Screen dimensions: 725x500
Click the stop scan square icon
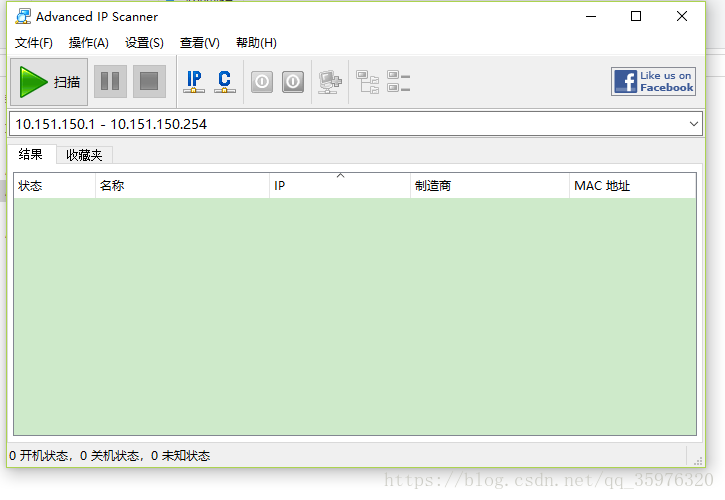click(x=149, y=81)
